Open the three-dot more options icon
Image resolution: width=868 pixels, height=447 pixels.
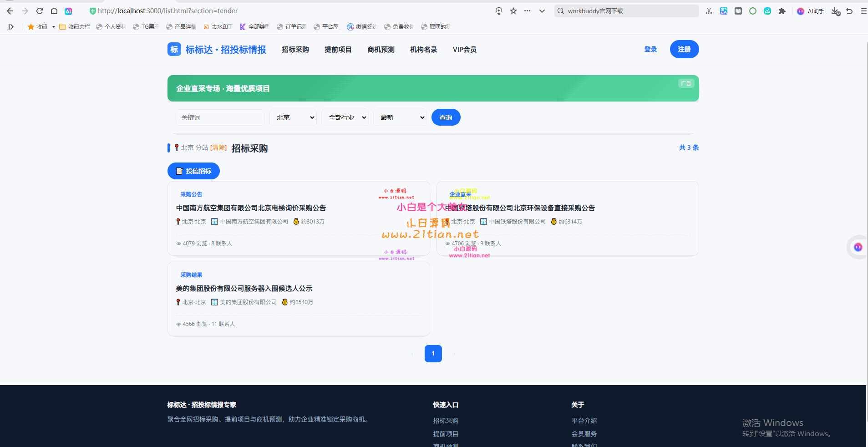click(527, 11)
